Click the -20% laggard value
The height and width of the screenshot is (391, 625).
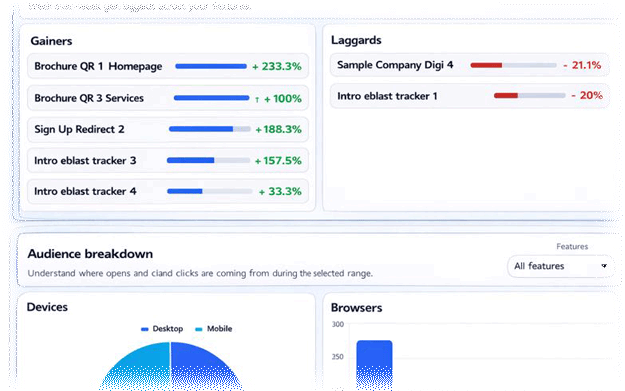coord(587,96)
